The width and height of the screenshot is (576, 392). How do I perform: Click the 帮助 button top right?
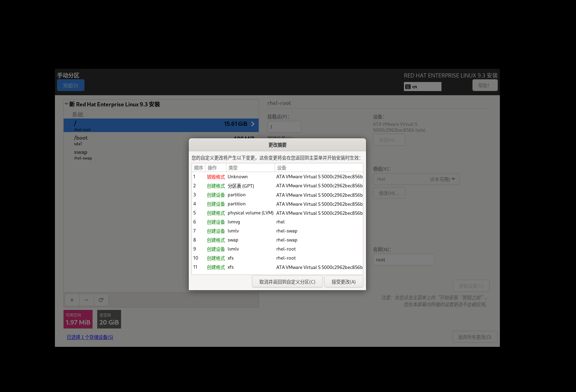pyautogui.click(x=485, y=85)
